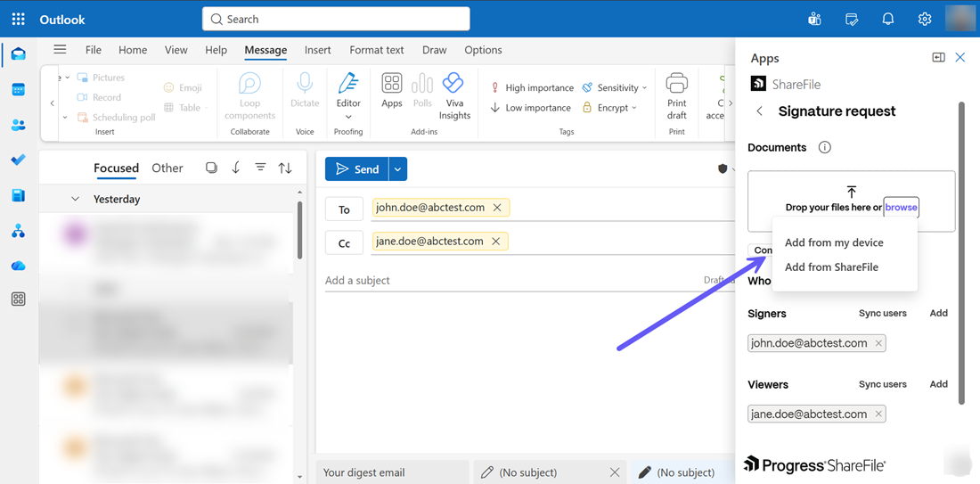Click Documents info icon
980x484 pixels.
coord(825,148)
